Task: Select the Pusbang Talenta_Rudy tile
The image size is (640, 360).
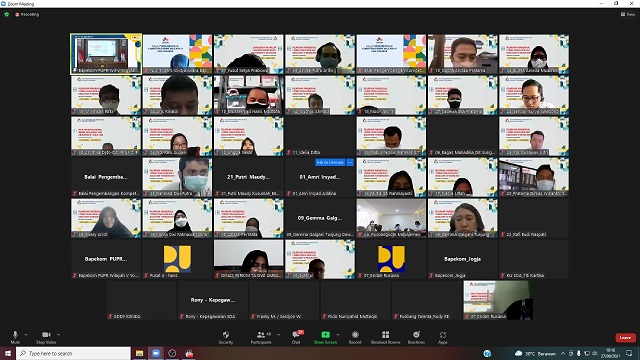Action: point(427,300)
